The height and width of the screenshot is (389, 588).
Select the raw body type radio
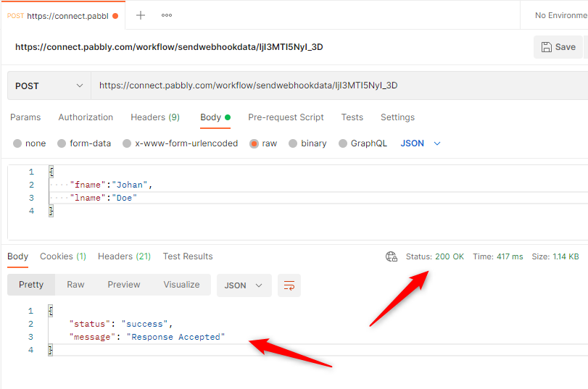pos(254,143)
